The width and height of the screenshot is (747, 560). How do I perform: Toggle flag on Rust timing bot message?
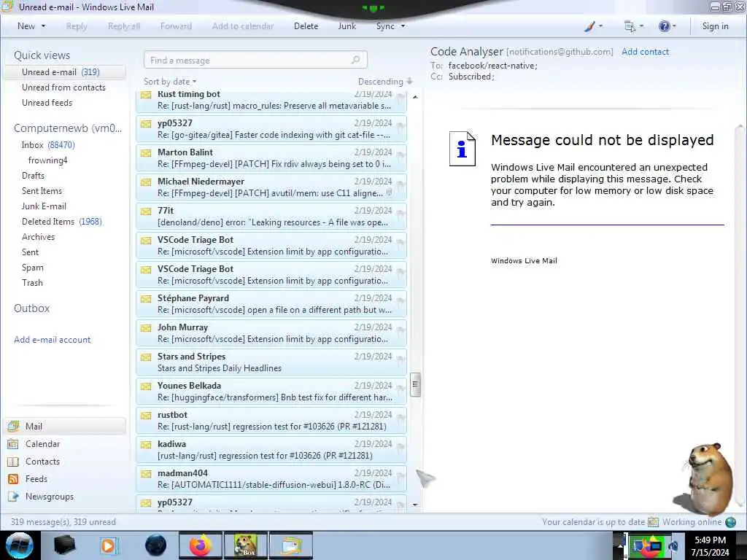coord(400,97)
